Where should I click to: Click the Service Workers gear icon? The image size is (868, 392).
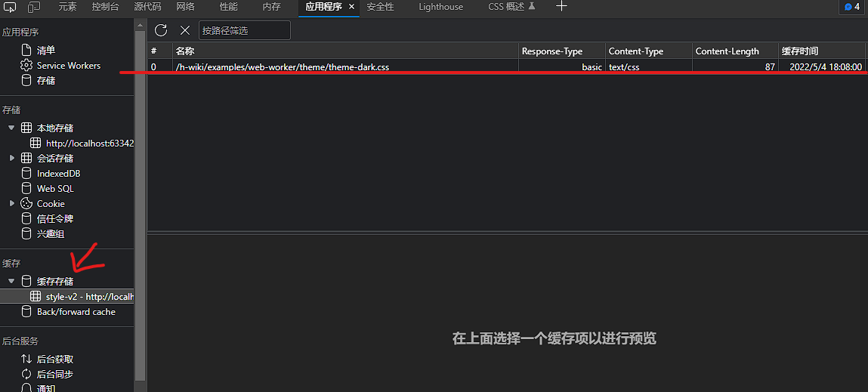point(26,65)
